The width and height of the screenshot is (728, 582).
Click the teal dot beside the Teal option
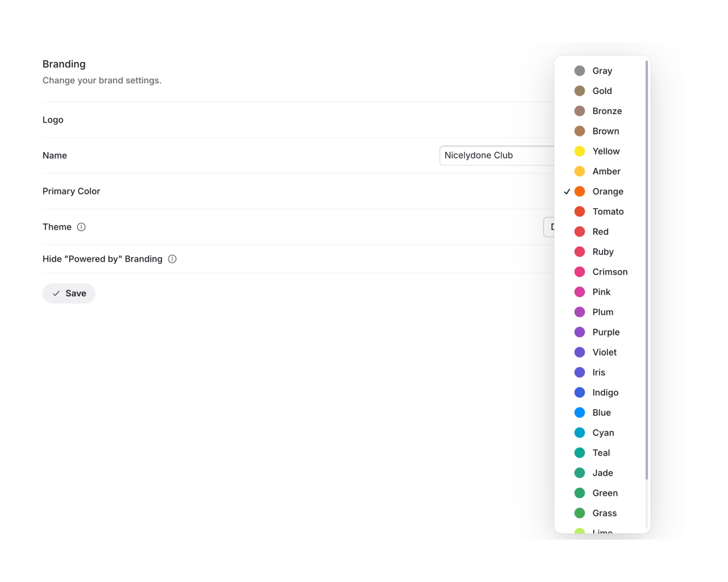(x=579, y=453)
